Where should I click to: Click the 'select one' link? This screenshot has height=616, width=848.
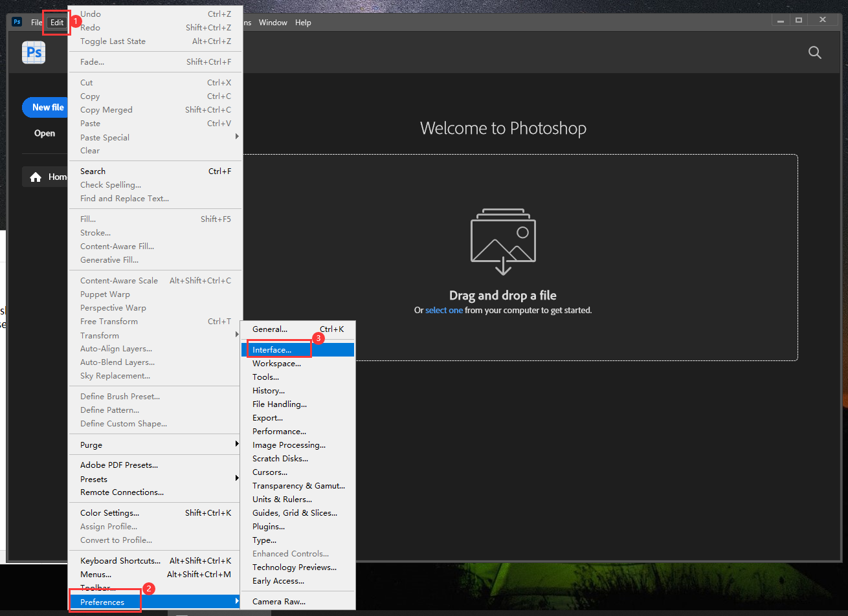click(443, 311)
